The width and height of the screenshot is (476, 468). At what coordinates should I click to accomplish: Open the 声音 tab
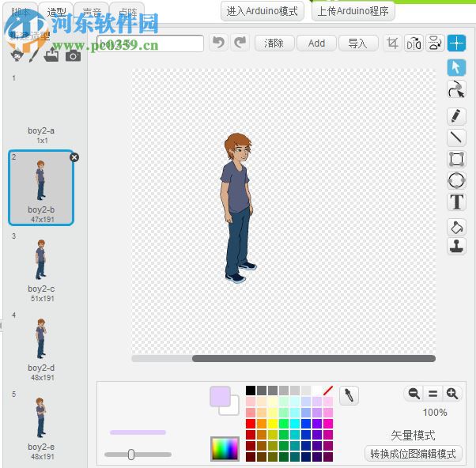[x=92, y=13]
